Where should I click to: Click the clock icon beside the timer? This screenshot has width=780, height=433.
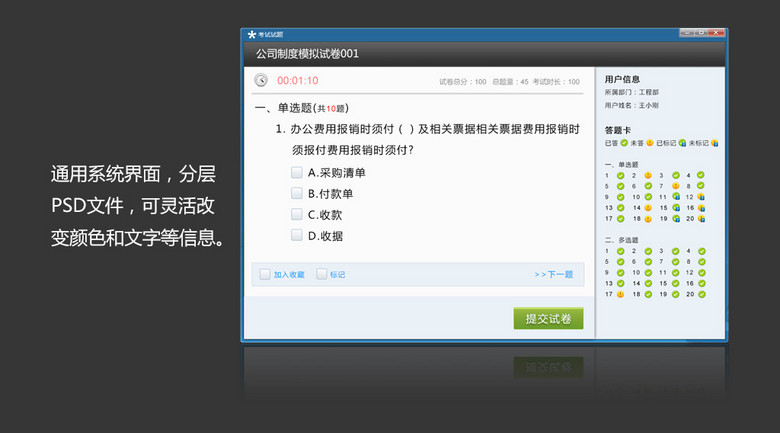point(261,80)
